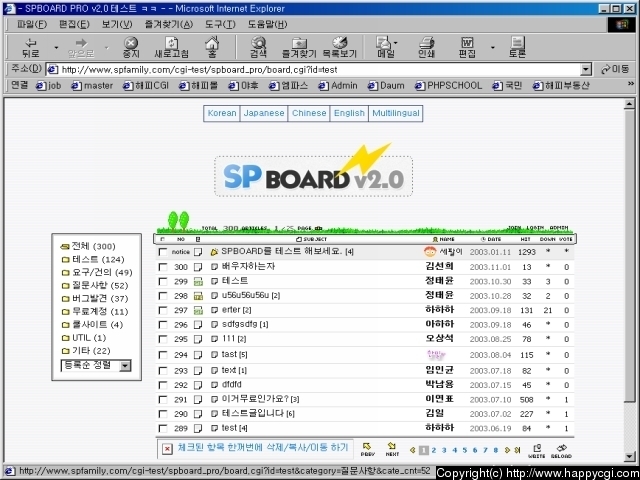Image resolution: width=640 pixels, height=480 pixels.
Task: Open the 질문사항 (52) category
Action: tap(100, 286)
